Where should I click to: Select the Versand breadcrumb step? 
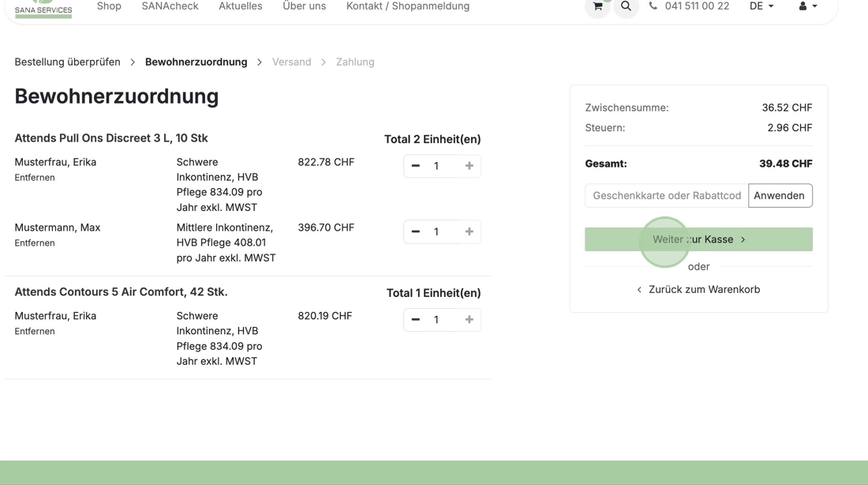click(292, 62)
